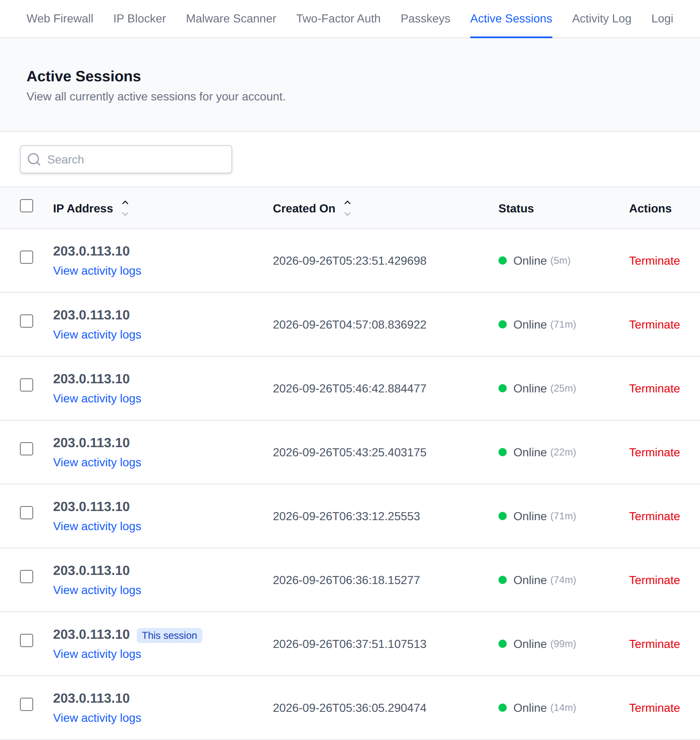700x740 pixels.
Task: Go to Two-Factor Auth tab
Action: 338,19
